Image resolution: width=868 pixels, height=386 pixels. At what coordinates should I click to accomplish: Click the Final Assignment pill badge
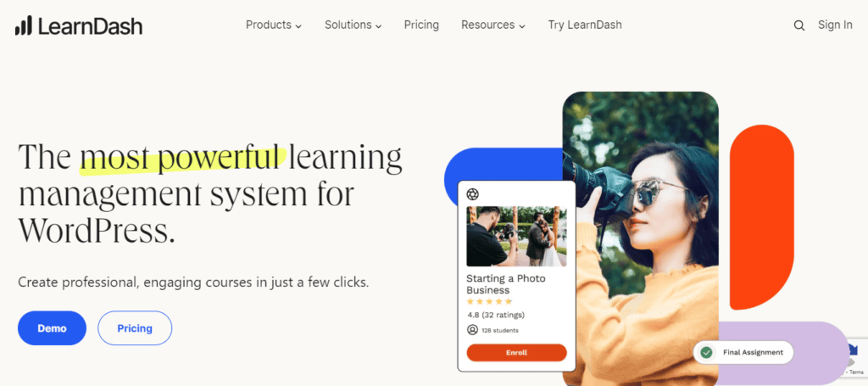tap(743, 352)
